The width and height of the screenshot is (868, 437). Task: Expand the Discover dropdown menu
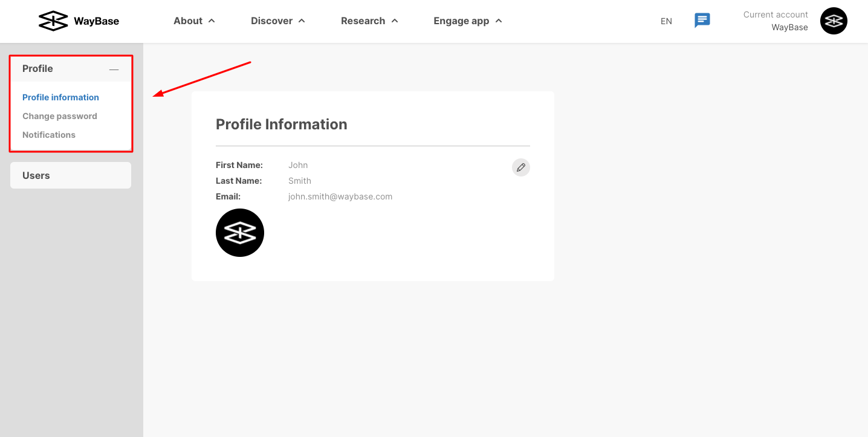point(278,21)
